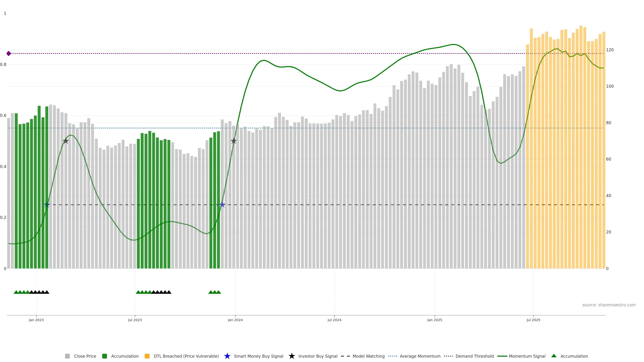Image resolution: width=644 pixels, height=362 pixels.
Task: Click the black Investor Buy Signal legend star
Action: 291,356
